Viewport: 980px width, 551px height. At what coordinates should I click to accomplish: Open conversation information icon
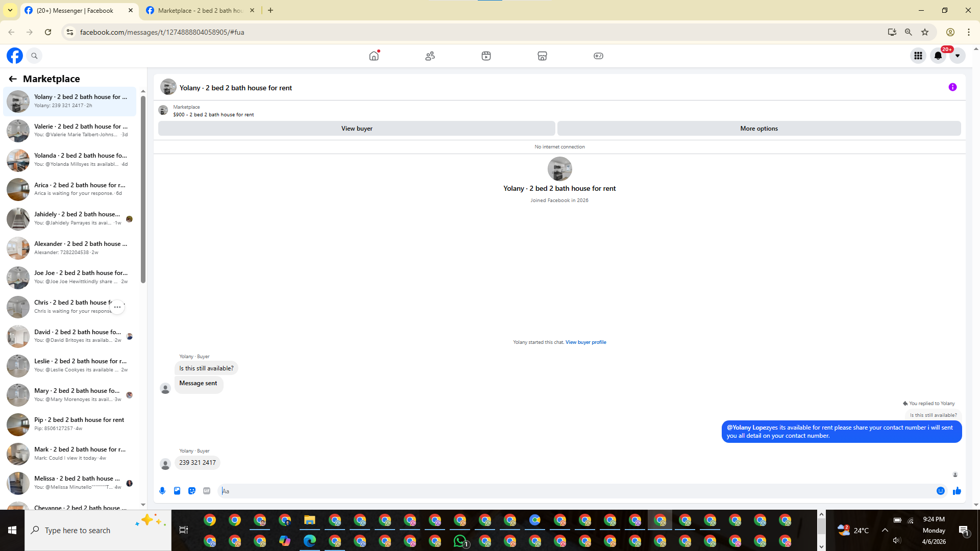tap(952, 87)
